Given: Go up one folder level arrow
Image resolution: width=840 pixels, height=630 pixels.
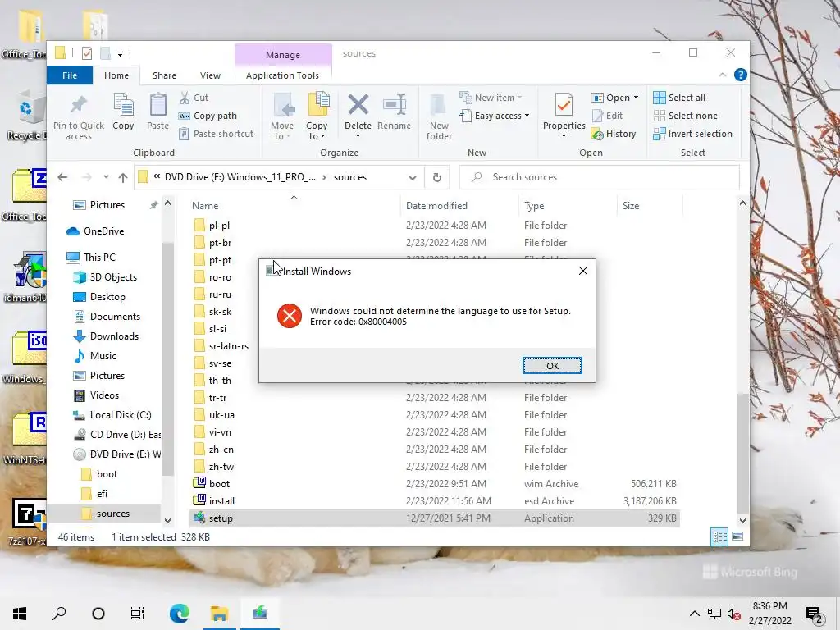Looking at the screenshot, I should (123, 177).
